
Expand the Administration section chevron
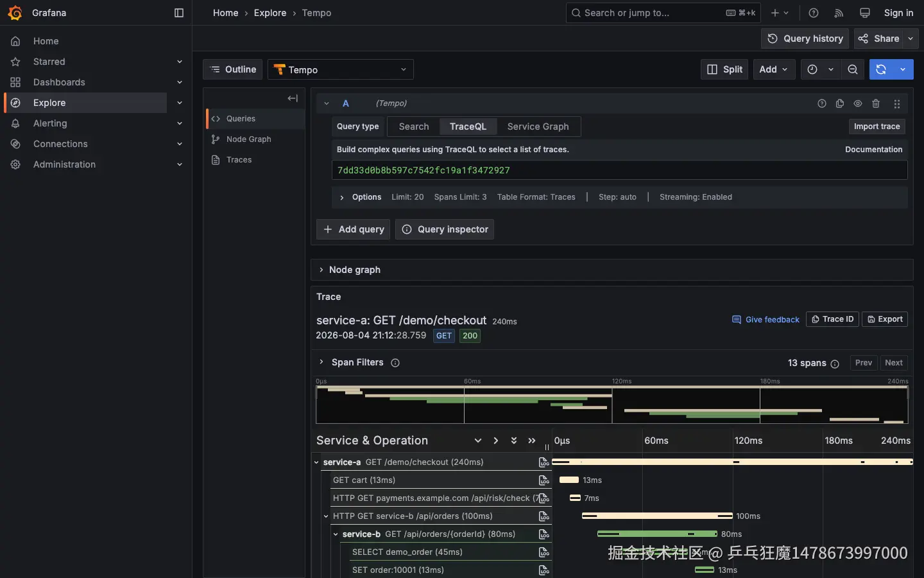(x=180, y=164)
